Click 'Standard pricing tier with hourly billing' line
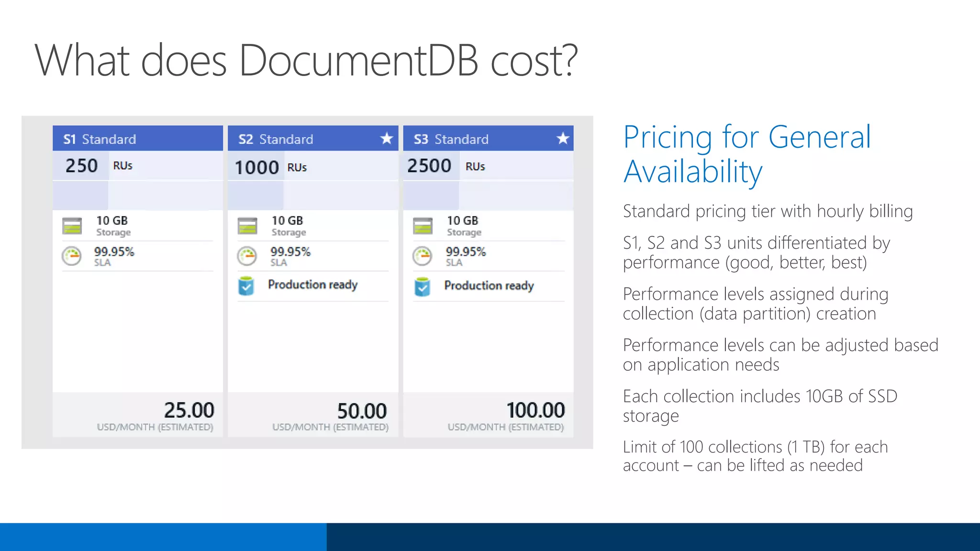This screenshot has height=551, width=980. [x=768, y=211]
